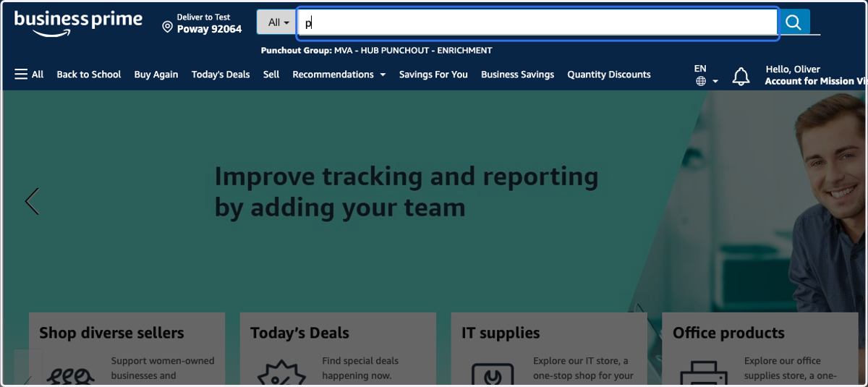The image size is (868, 387).
Task: Click the notification bell icon
Action: [x=741, y=76]
